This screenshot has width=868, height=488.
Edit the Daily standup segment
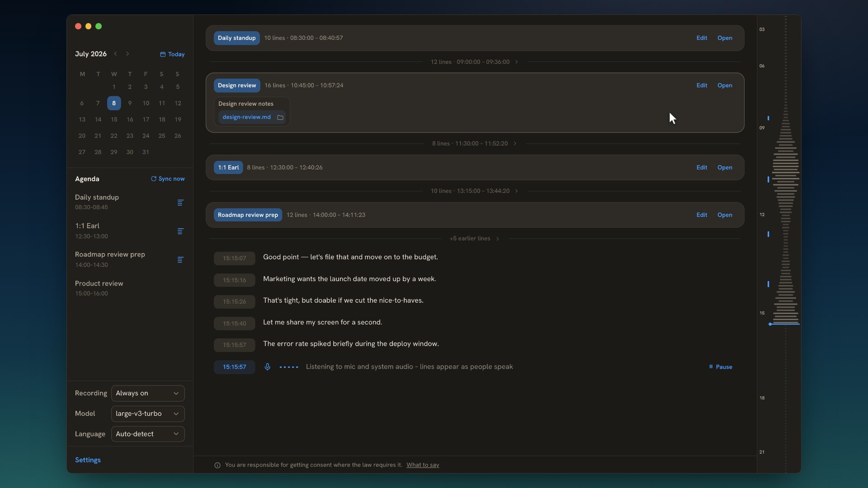coord(702,38)
